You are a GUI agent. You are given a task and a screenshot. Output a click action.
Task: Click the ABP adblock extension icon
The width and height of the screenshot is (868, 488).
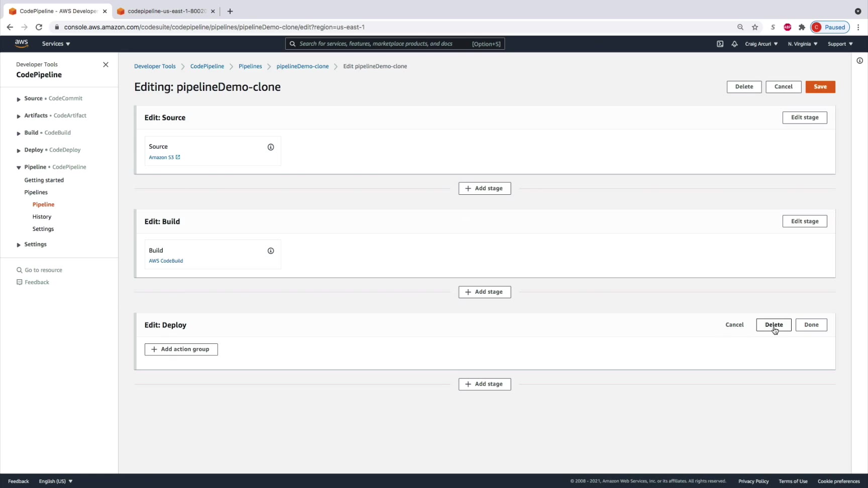point(788,27)
